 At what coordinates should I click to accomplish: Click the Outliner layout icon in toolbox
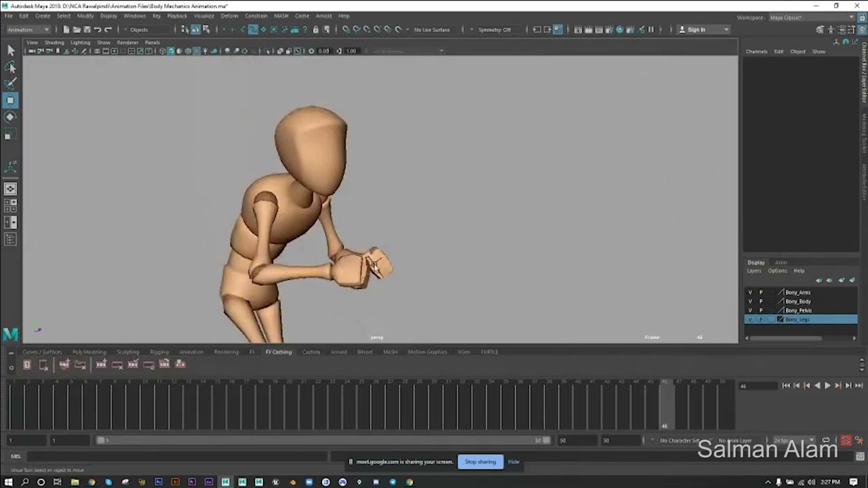point(10,239)
